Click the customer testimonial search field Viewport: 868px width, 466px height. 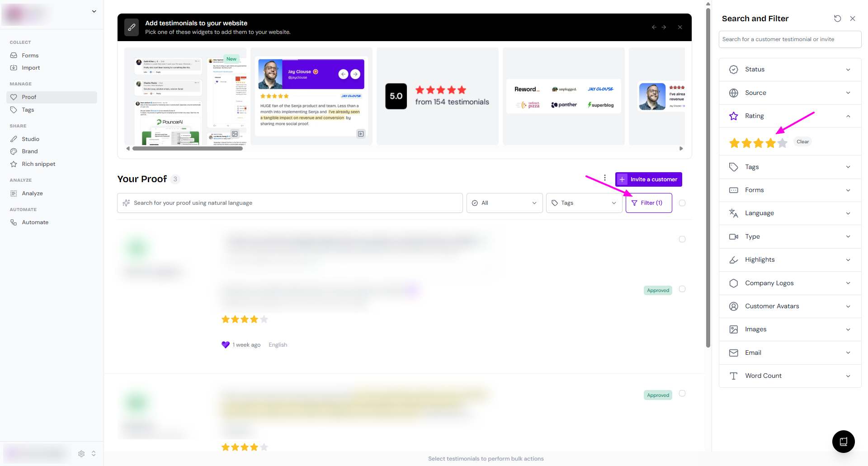point(790,39)
